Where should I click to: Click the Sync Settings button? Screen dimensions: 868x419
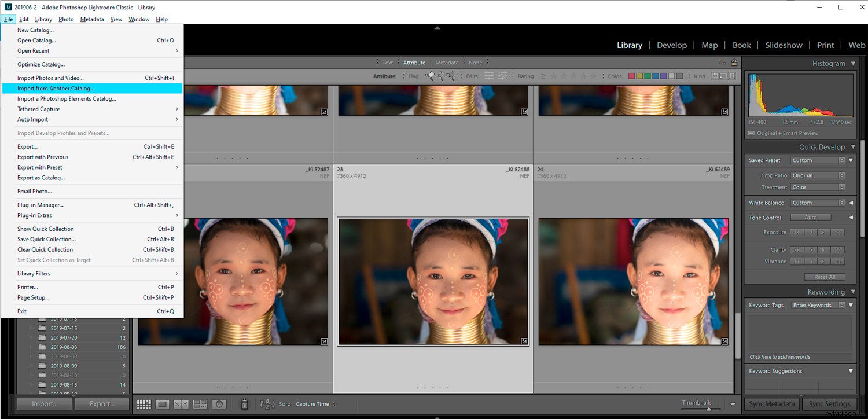829,403
